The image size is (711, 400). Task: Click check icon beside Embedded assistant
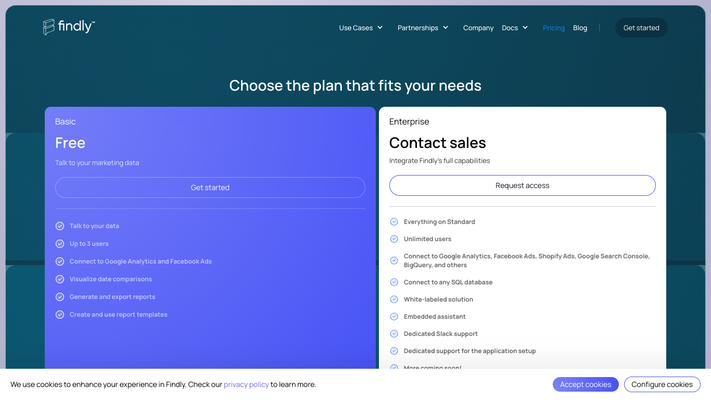pos(394,317)
